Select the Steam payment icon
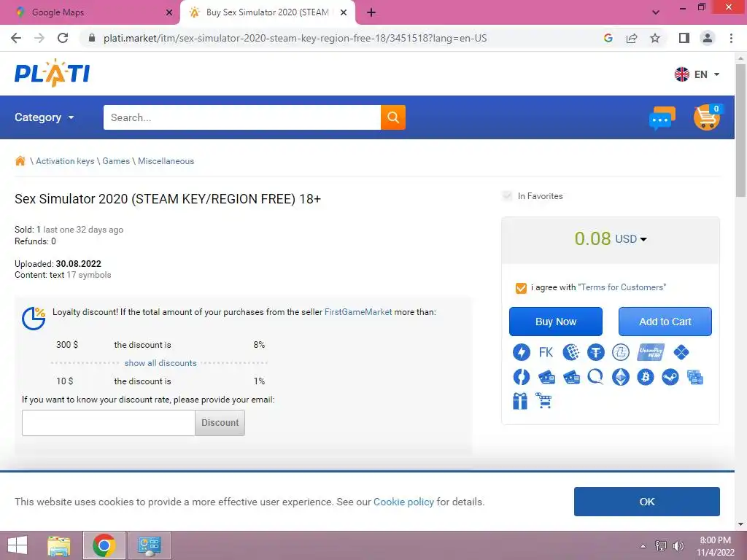The height and width of the screenshot is (560, 747). pos(670,377)
